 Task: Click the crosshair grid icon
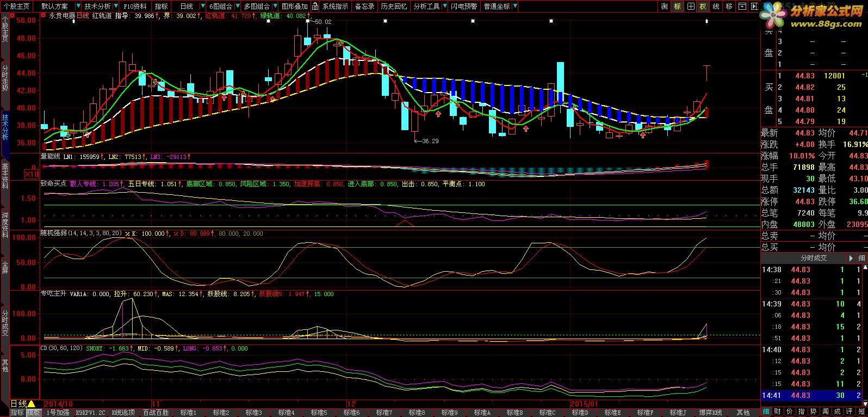point(691,7)
